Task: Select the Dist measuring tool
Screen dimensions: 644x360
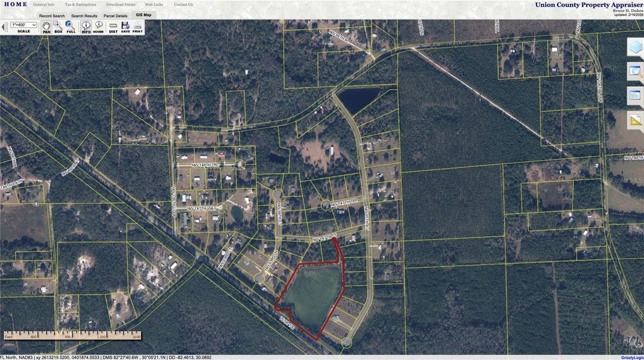Action: 113,26
